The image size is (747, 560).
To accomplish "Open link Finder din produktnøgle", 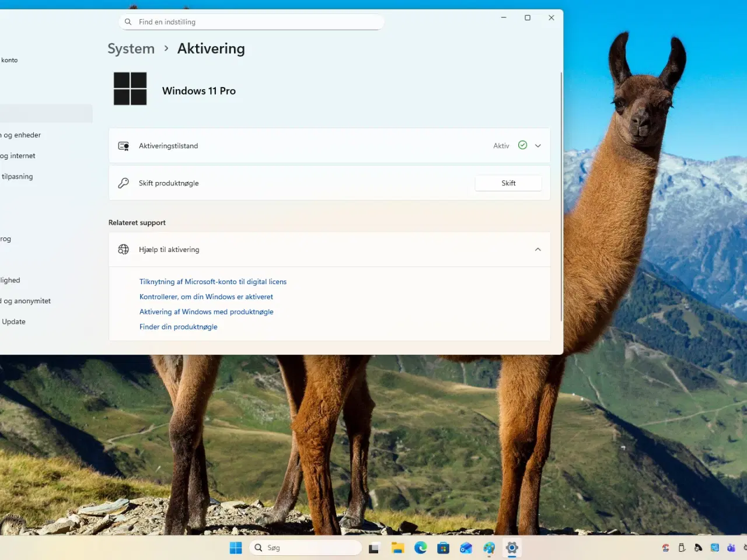I will point(178,327).
